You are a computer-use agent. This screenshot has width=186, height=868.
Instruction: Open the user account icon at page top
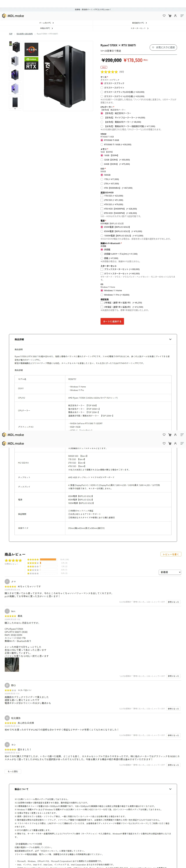175,16
